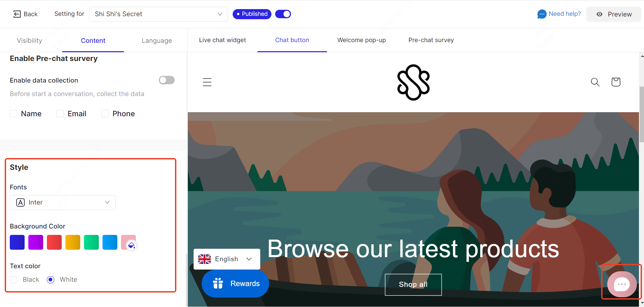Click the Back arrow icon
Screen dimensions: 644x307
[x=17, y=14]
